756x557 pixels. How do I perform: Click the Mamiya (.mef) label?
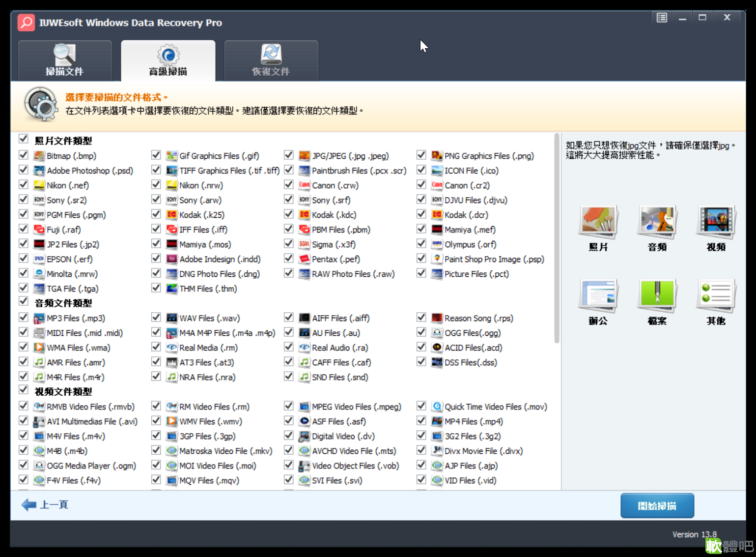click(470, 230)
